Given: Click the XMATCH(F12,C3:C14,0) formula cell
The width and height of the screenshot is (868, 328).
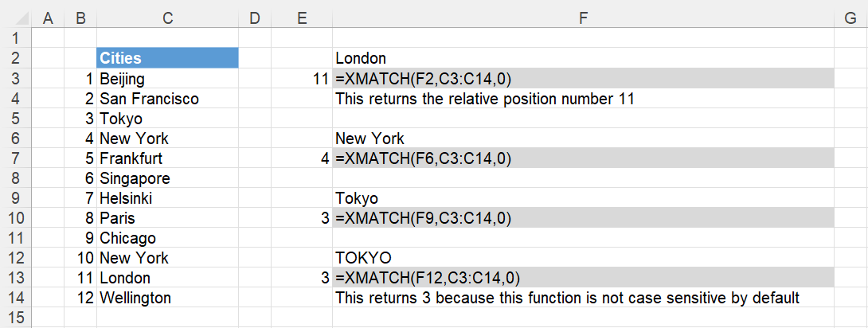Looking at the screenshot, I should (583, 278).
